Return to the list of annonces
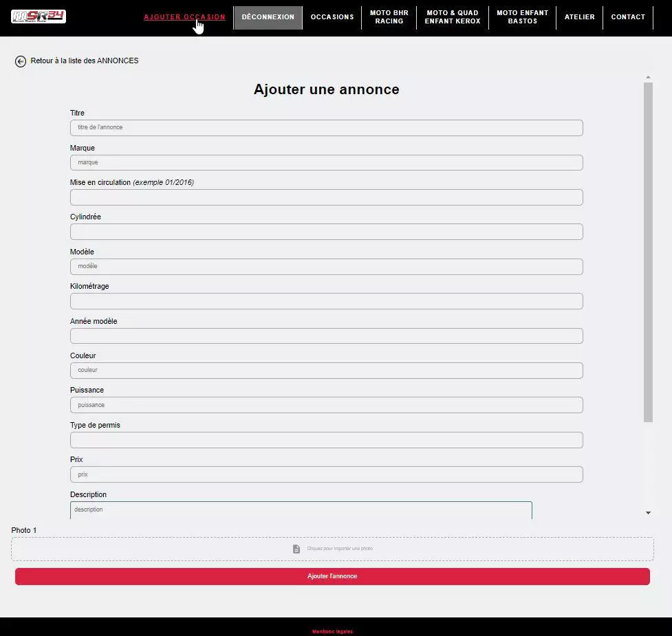672x636 pixels. coord(84,61)
